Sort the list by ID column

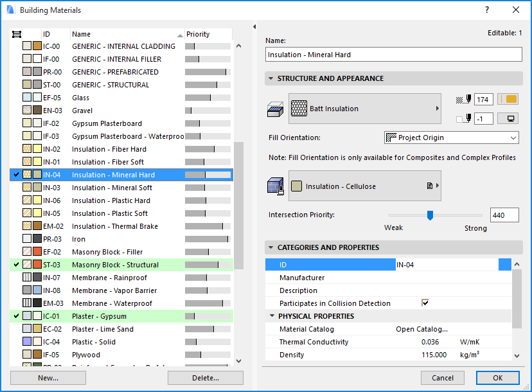point(56,34)
